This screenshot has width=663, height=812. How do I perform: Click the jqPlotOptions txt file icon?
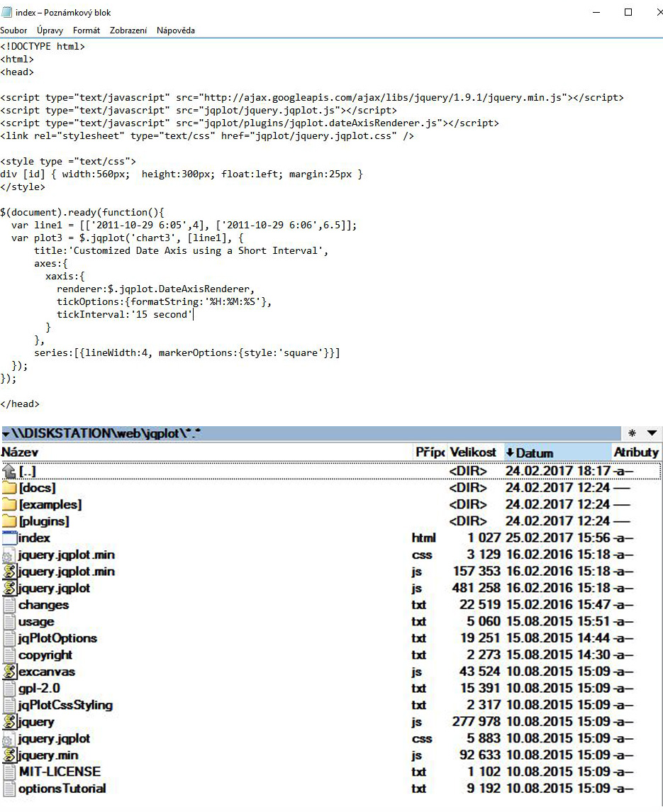(9, 638)
